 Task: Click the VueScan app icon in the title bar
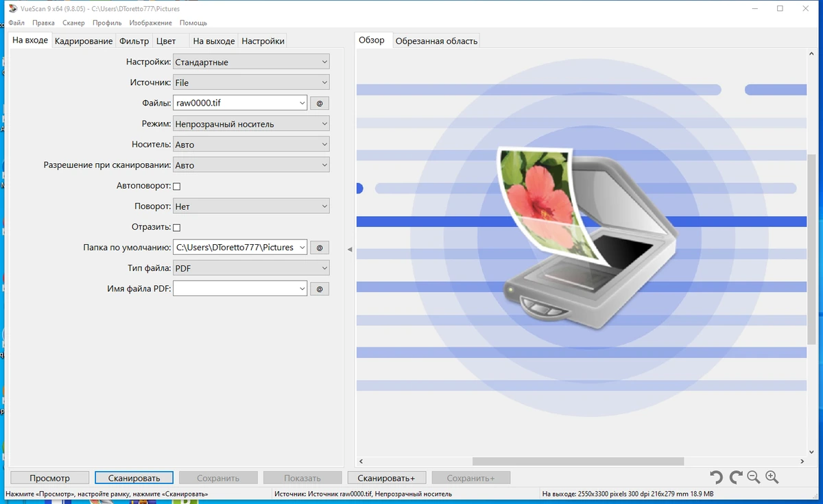[12, 9]
